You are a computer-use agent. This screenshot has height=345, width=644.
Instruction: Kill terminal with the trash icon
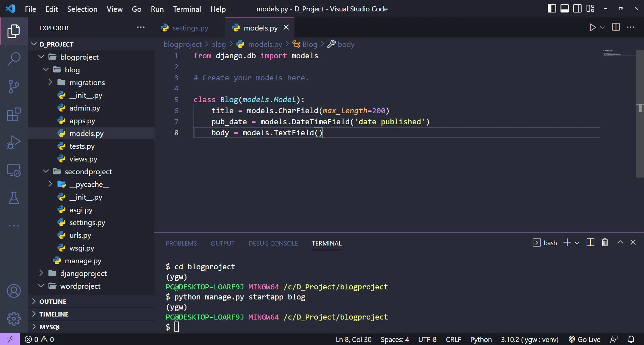point(605,243)
